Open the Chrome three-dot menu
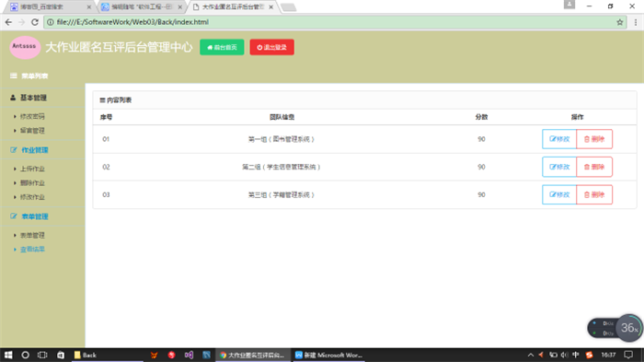Screen dimensions: 644x362 pyautogui.click(x=636, y=22)
